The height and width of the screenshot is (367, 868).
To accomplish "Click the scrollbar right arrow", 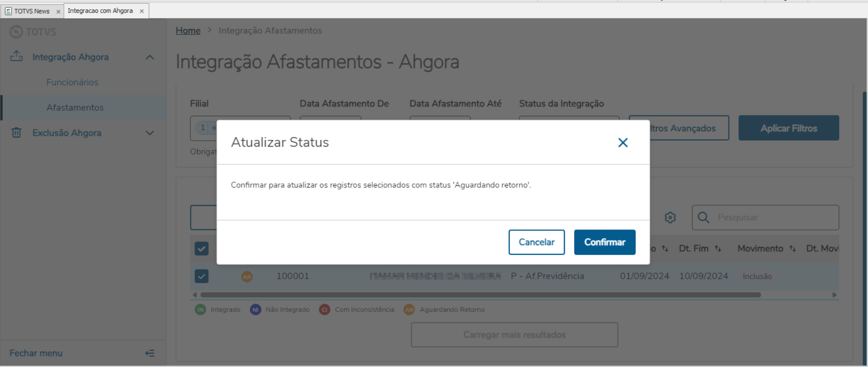I will point(834,295).
